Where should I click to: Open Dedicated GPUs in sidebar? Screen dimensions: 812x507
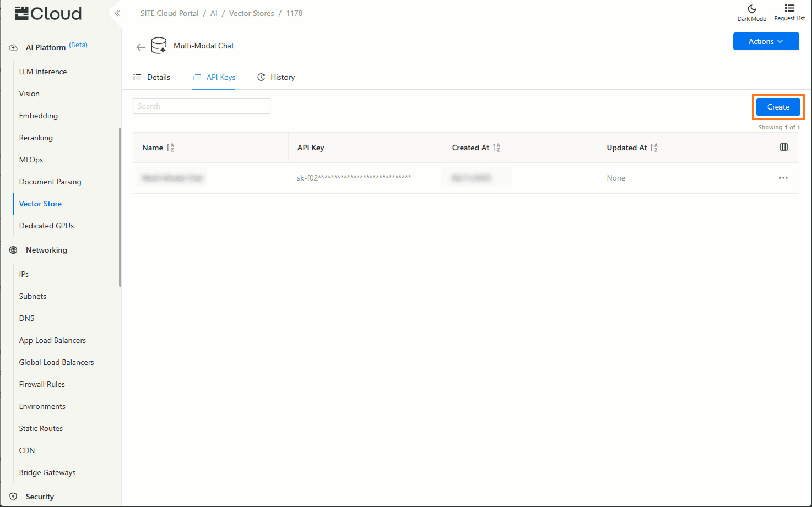click(x=46, y=226)
